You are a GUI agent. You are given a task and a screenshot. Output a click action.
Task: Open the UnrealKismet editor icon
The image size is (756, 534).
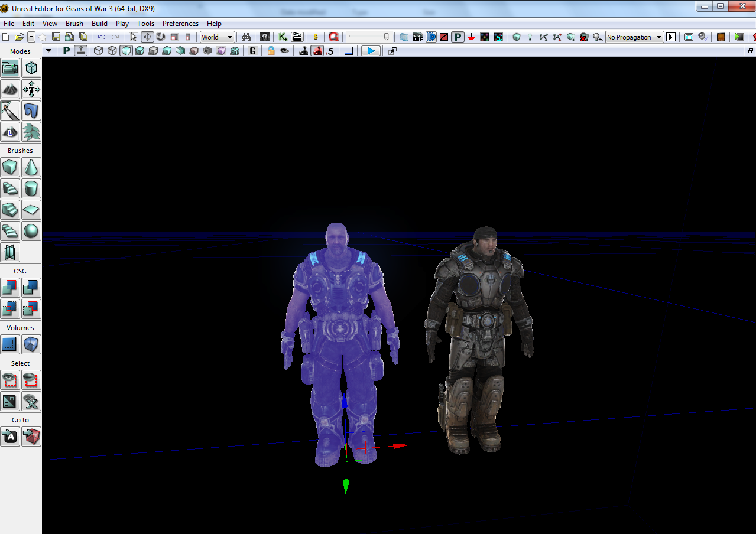(x=283, y=37)
